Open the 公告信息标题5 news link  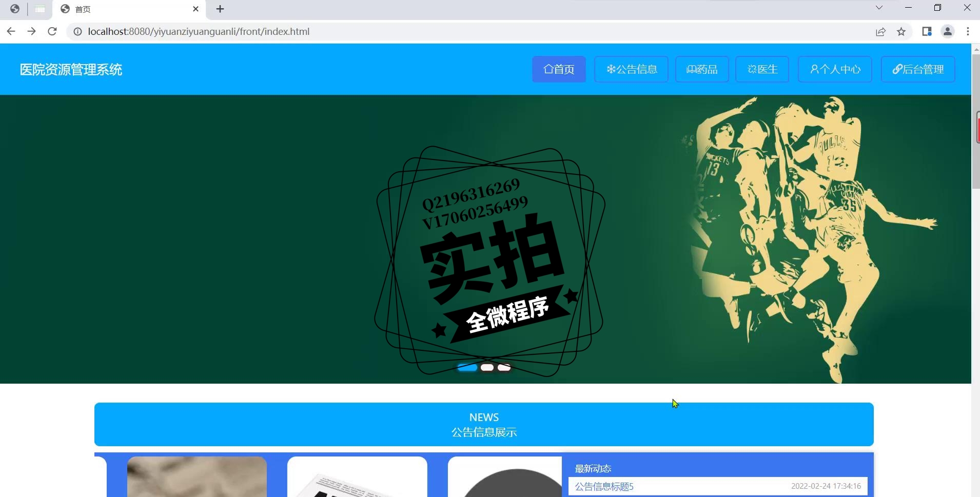[x=604, y=486]
